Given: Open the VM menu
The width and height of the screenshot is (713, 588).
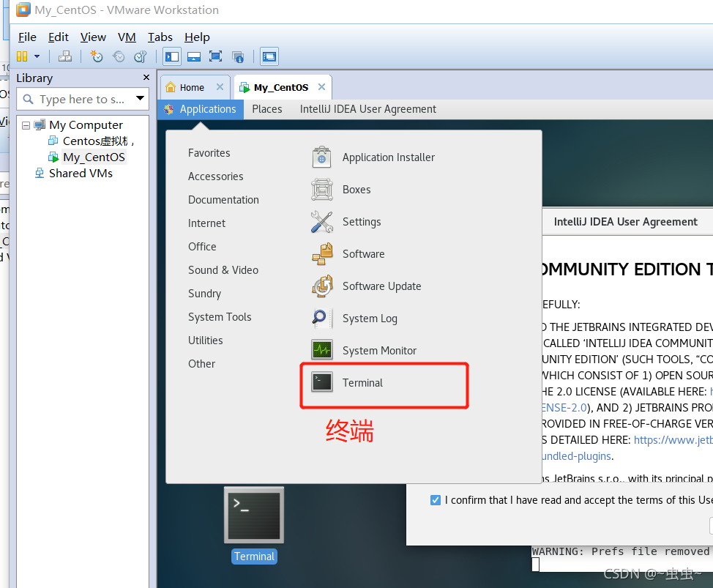Looking at the screenshot, I should click(x=127, y=37).
